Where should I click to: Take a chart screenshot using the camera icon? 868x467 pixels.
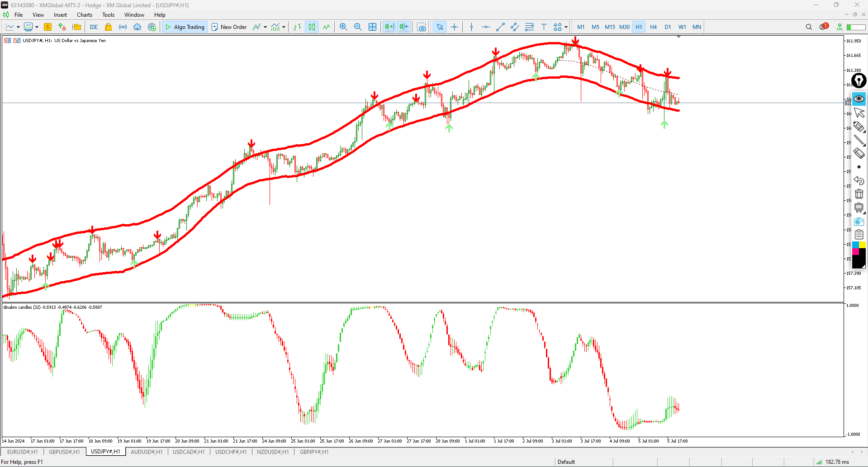[x=422, y=27]
